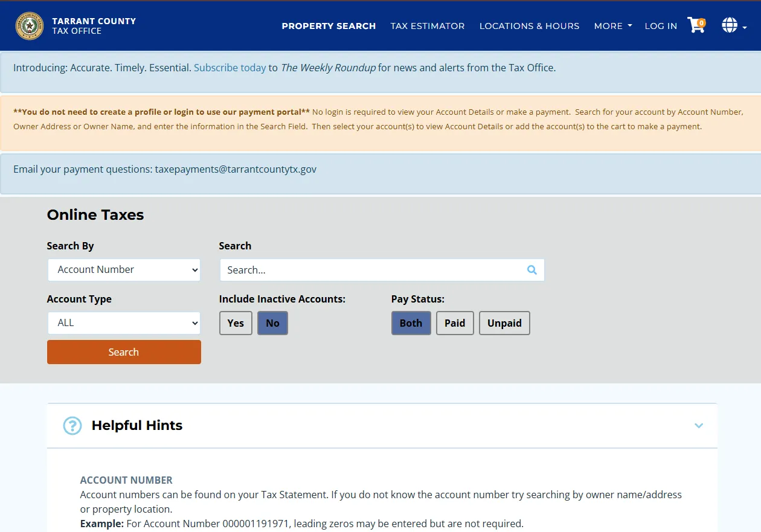The width and height of the screenshot is (761, 532).
Task: Open language dropdown arrow beside globe
Action: 745,28
